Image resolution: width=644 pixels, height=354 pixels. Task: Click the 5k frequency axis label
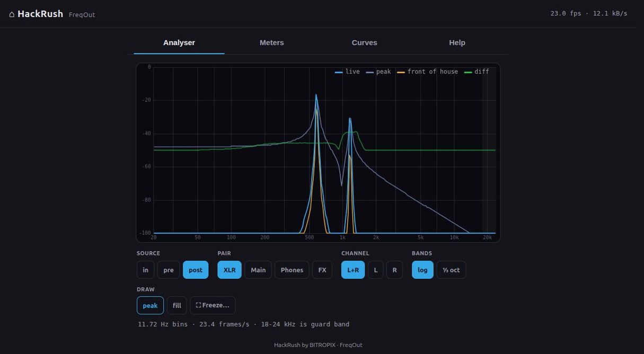420,237
